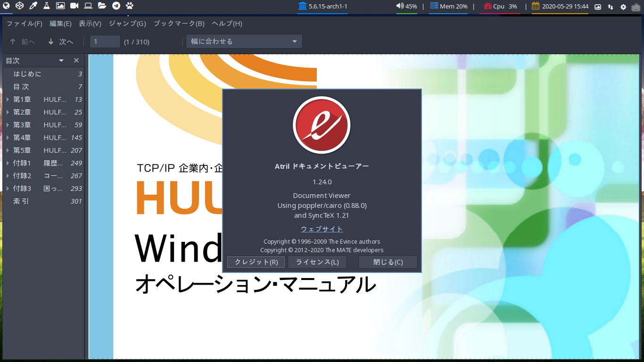Launch the video camera app icon
Screen dimensions: 644x362
(x=74, y=6)
